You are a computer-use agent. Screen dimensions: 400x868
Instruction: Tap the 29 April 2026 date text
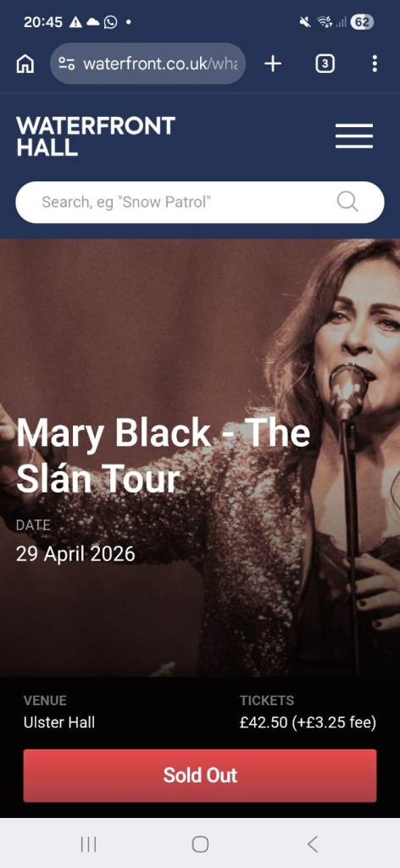75,554
